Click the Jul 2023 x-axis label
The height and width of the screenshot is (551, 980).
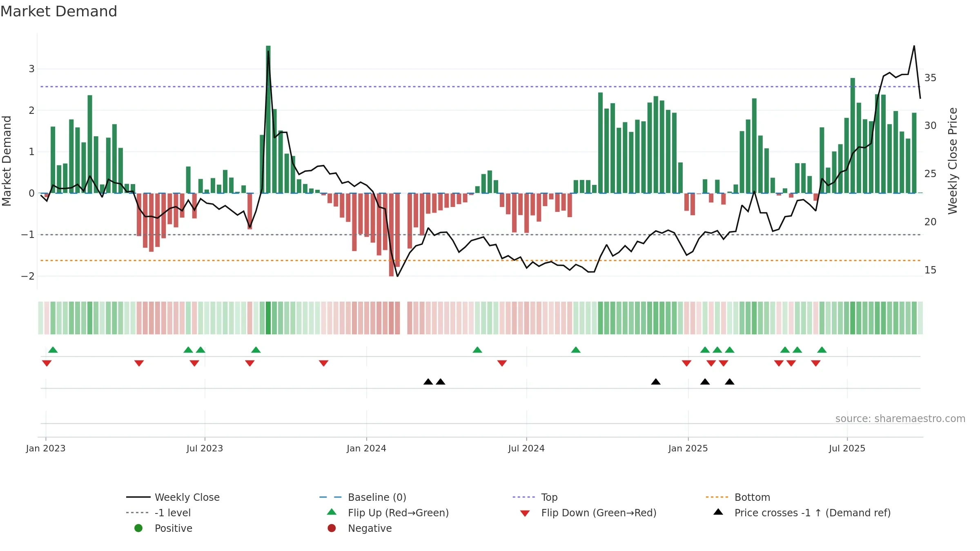pyautogui.click(x=205, y=449)
